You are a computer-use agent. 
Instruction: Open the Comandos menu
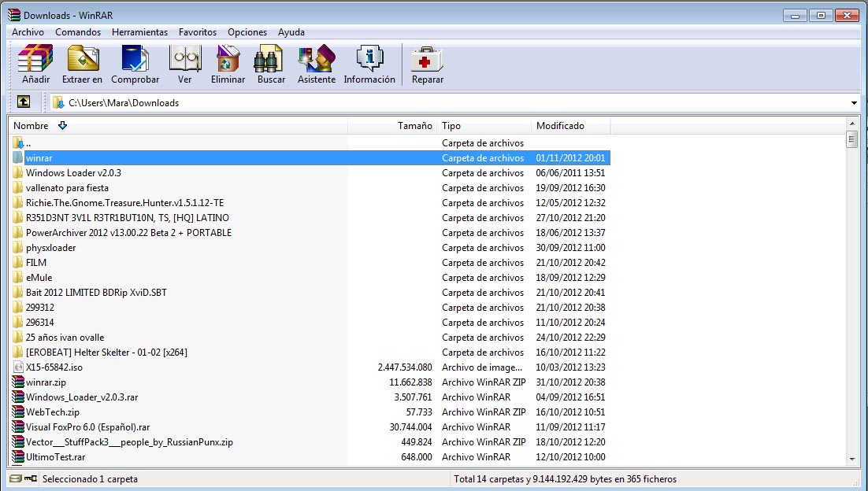pos(78,32)
